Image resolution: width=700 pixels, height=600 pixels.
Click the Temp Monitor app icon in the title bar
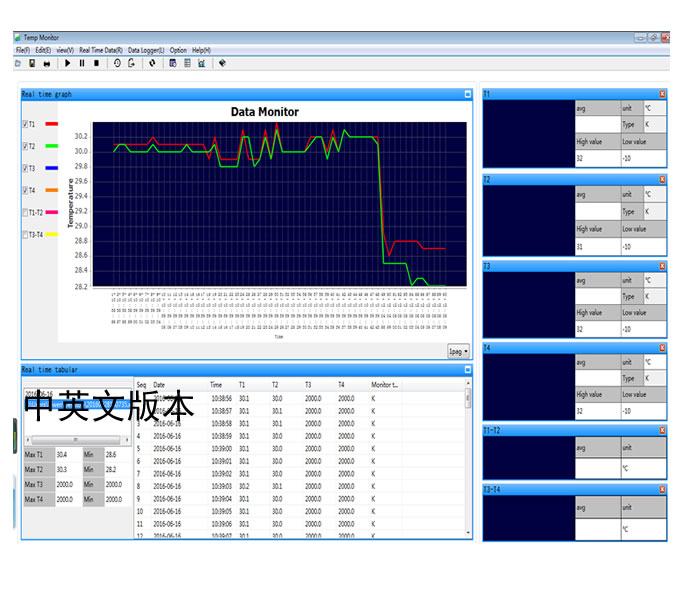pos(18,38)
